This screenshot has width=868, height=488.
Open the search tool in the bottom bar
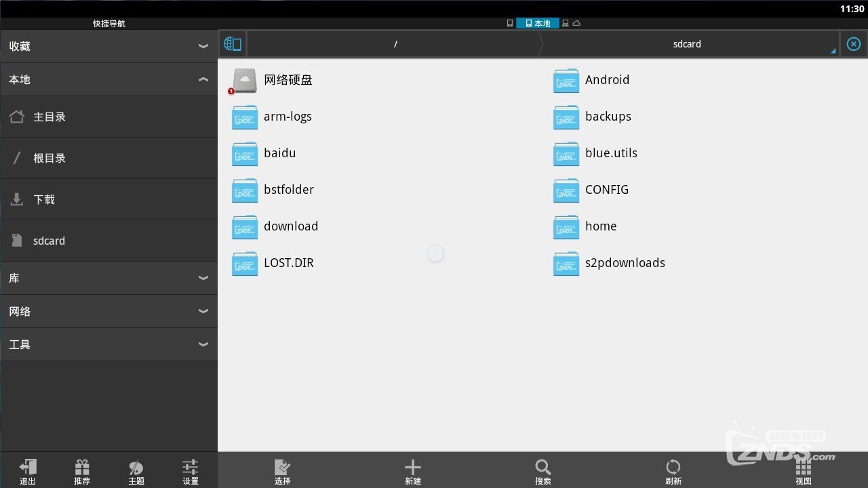click(542, 471)
